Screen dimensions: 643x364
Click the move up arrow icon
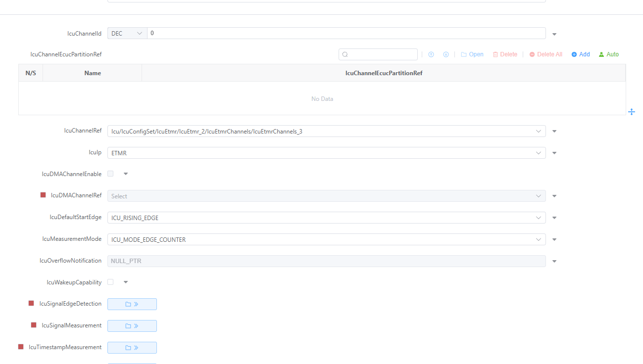click(431, 54)
